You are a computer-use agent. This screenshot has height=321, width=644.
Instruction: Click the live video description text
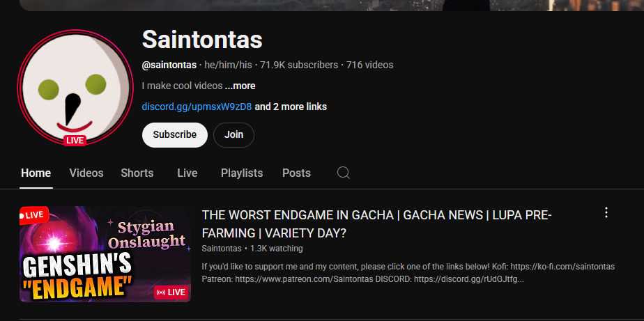[408, 273]
